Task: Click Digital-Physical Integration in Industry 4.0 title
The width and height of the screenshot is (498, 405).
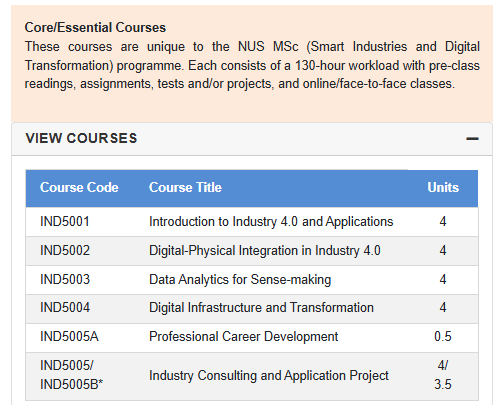Action: click(265, 251)
